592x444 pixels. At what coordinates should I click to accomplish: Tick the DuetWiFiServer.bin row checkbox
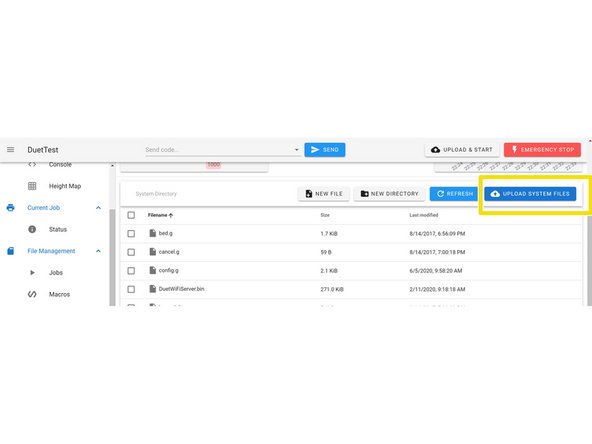(131, 289)
